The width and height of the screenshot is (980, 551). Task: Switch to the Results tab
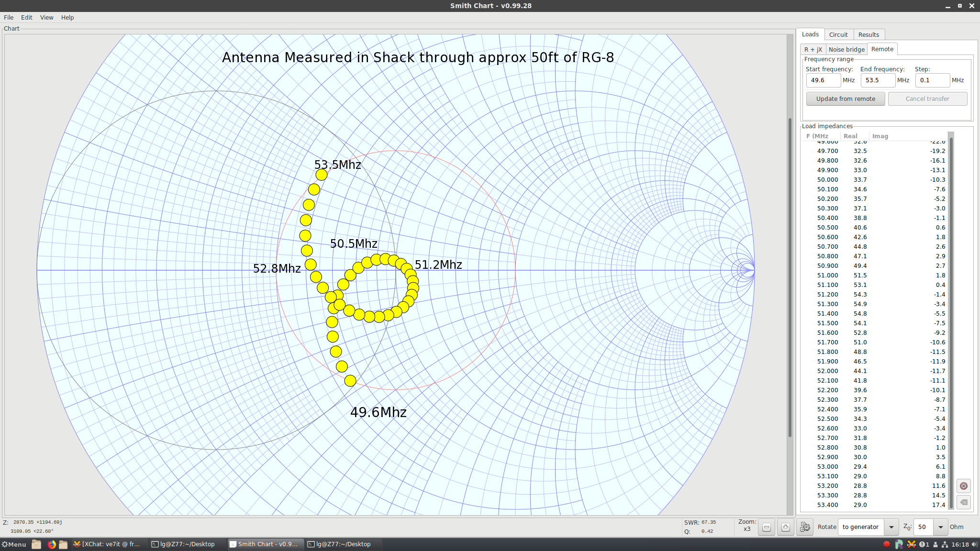[x=869, y=35]
